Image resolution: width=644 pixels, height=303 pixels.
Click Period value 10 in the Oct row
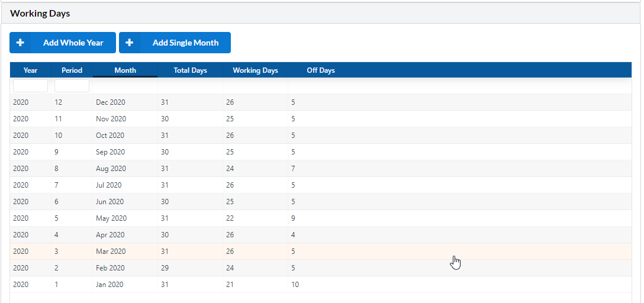[x=59, y=136]
